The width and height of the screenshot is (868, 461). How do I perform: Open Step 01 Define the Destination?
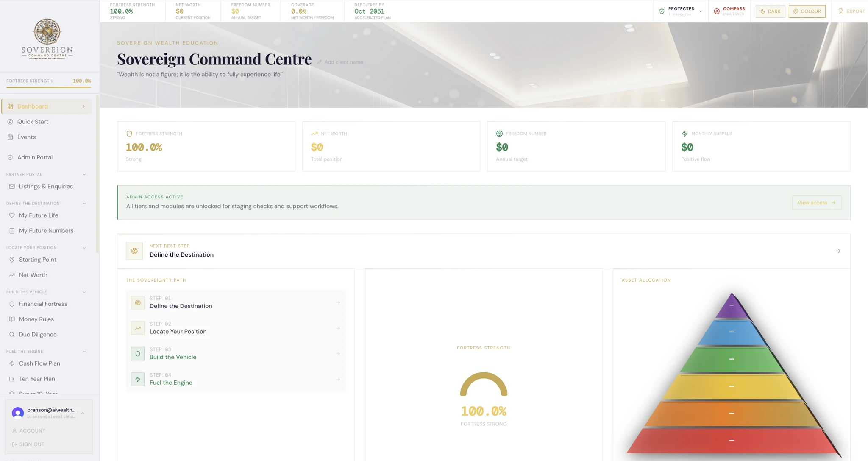[x=236, y=303]
